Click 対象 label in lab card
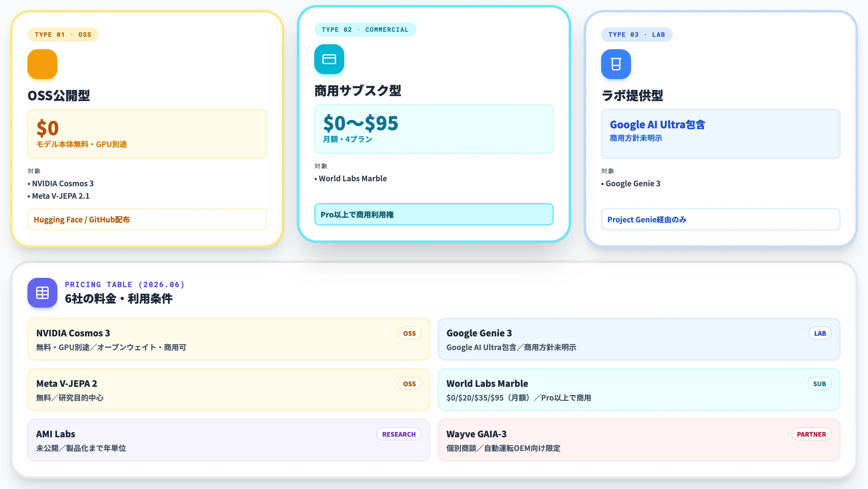 coord(608,171)
